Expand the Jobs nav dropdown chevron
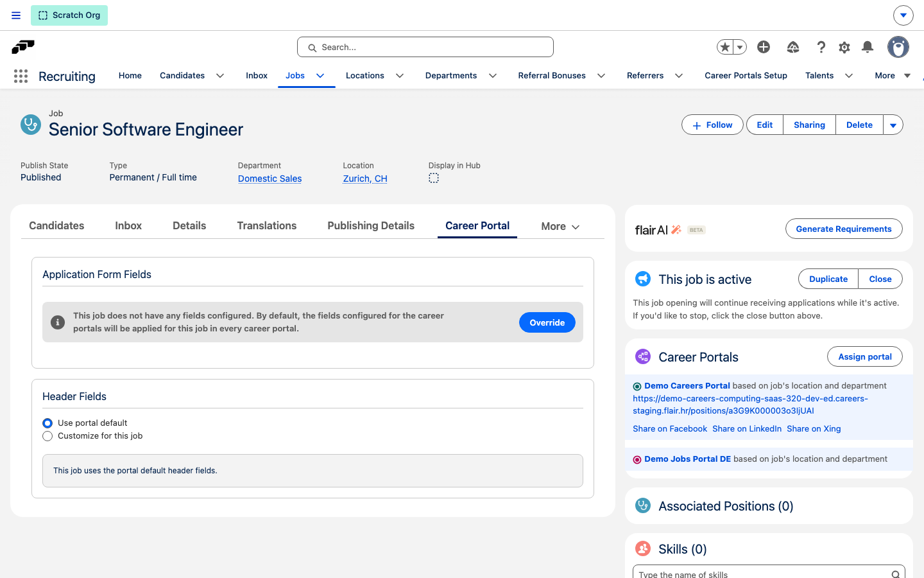Image resolution: width=924 pixels, height=578 pixels. point(320,76)
